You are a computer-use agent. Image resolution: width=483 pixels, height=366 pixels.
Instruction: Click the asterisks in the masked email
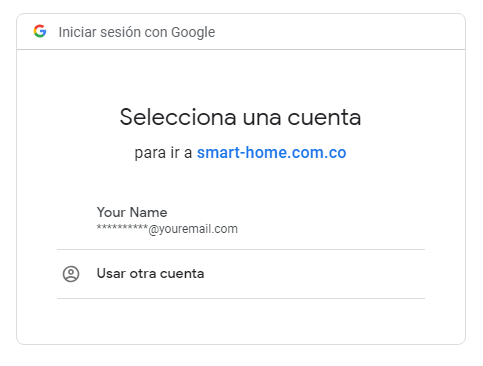[x=122, y=227]
